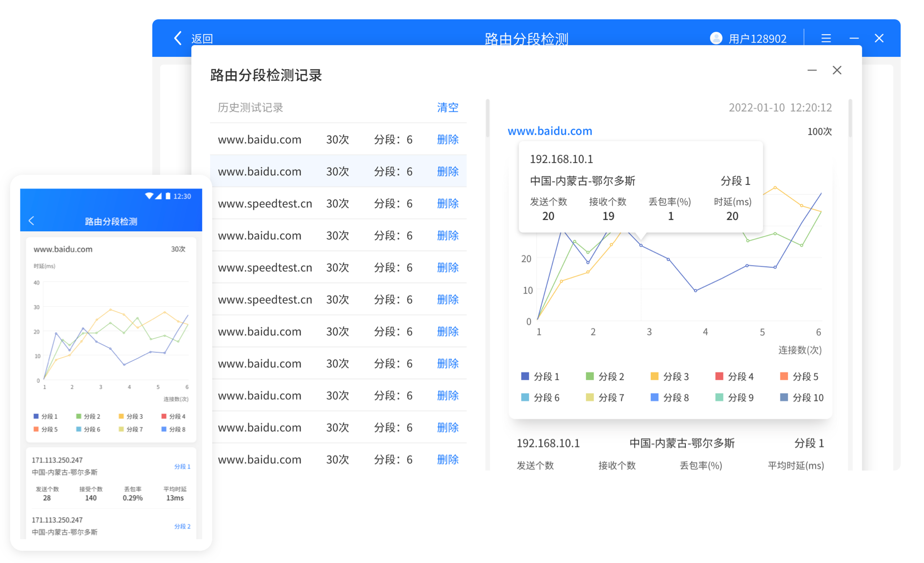The height and width of the screenshot is (563, 924).
Task: Toggle 分段 4 legend in mobile chart
Action: [174, 416]
